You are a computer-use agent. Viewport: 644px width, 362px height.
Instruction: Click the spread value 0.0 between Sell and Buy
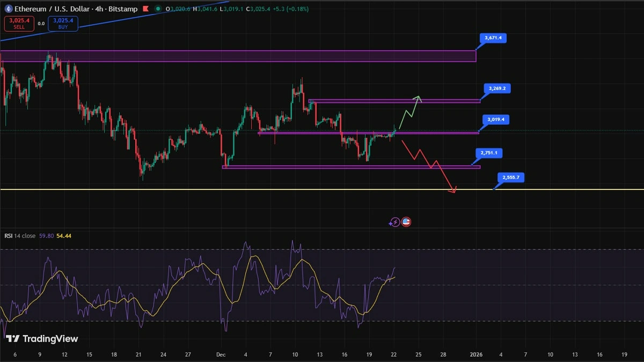coord(41,24)
